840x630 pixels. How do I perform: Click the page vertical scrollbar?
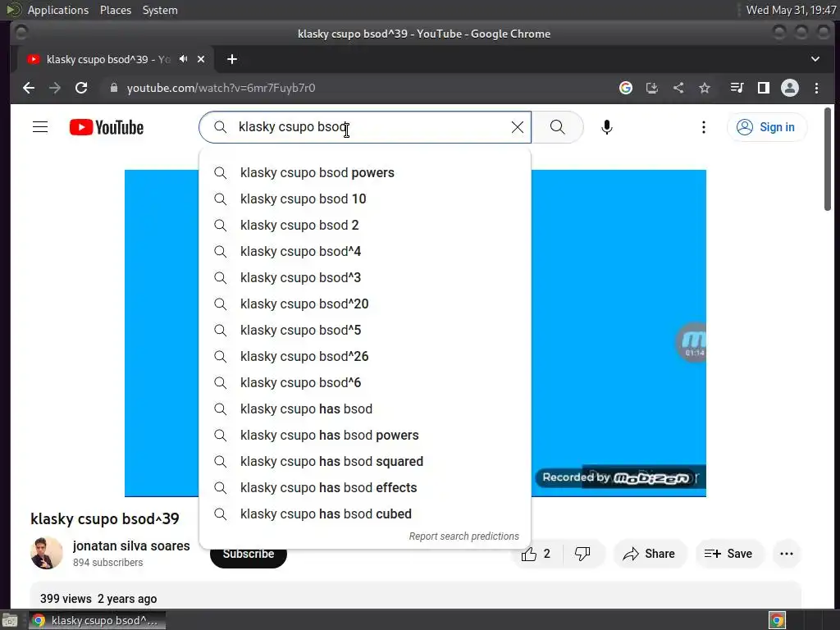828,159
